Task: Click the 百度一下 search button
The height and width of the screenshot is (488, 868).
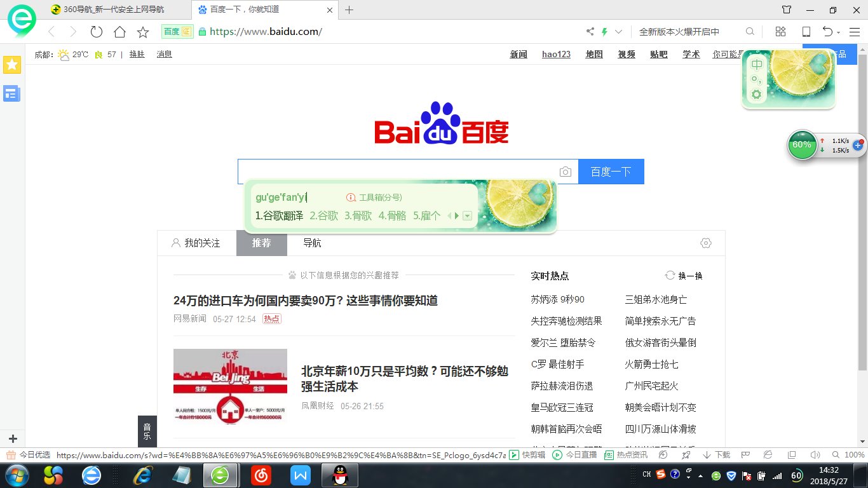Action: 611,171
